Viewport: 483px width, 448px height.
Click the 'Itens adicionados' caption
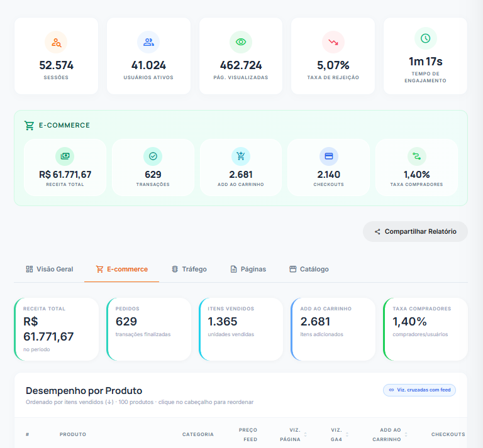coord(321,334)
